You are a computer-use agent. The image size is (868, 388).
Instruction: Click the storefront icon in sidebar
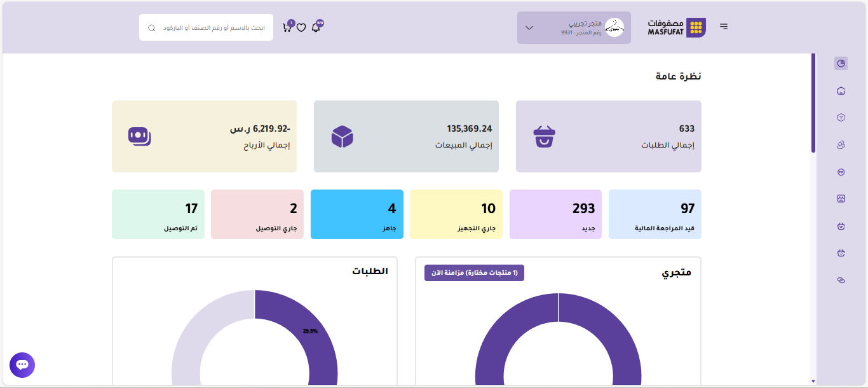(x=841, y=199)
